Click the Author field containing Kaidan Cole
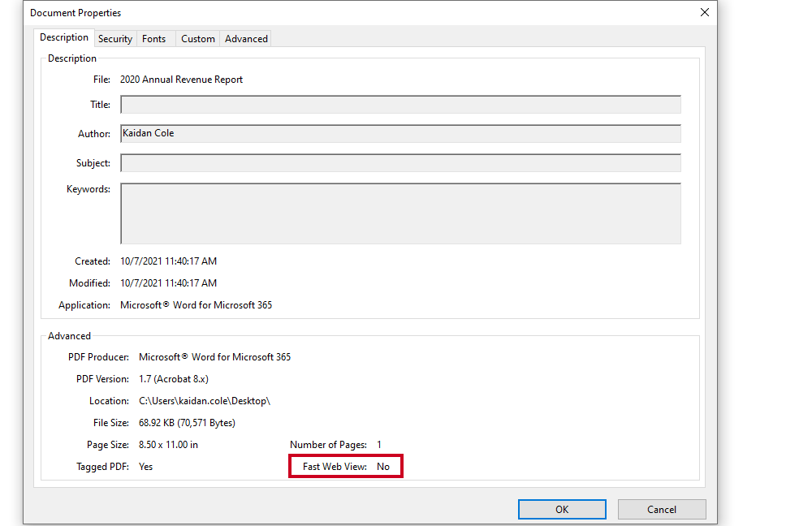 (x=400, y=134)
